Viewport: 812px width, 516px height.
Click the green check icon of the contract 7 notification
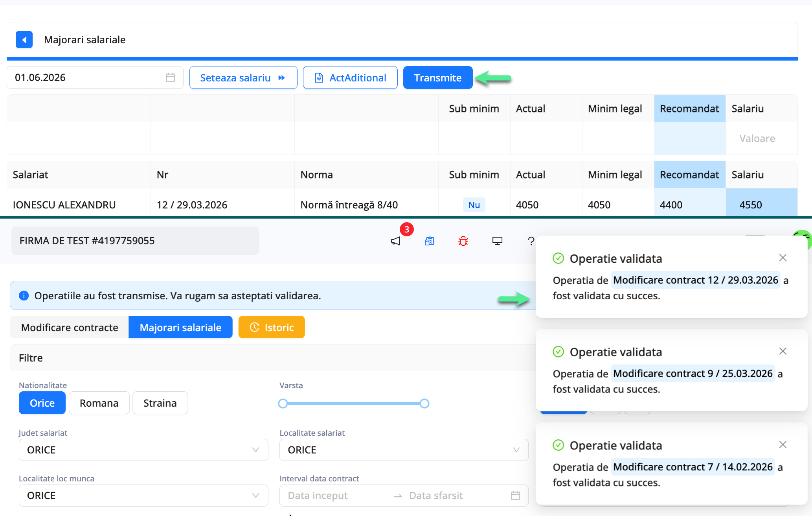click(558, 445)
